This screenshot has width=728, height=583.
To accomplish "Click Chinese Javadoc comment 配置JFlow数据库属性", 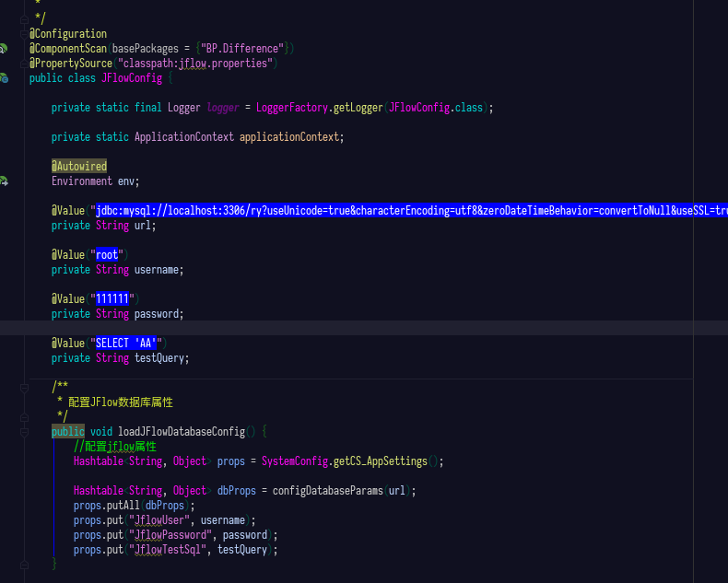I will 120,402.
